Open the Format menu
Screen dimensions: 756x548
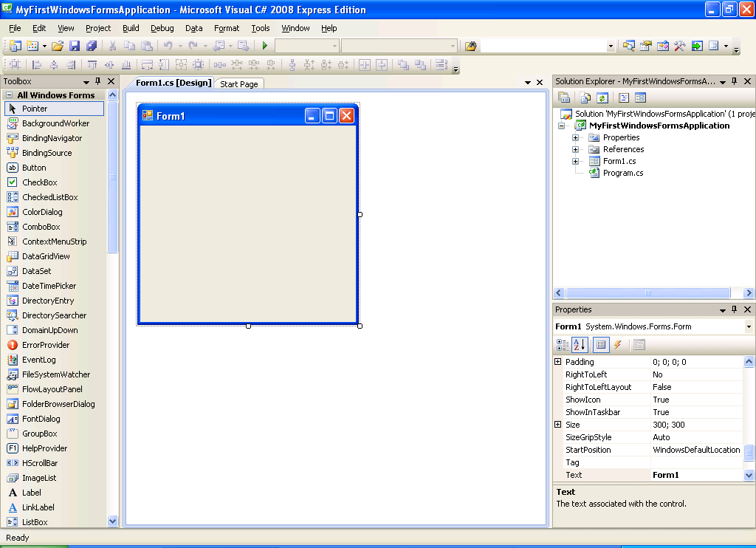227,29
